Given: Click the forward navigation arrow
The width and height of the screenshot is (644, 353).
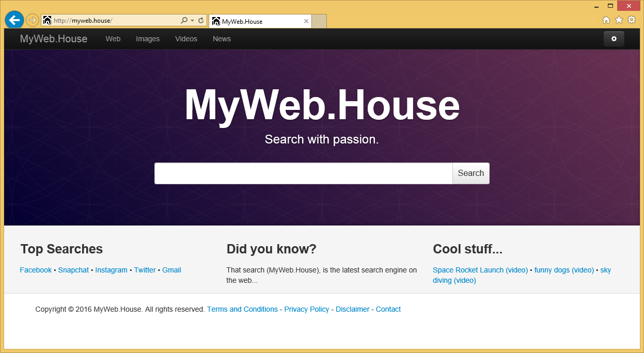Looking at the screenshot, I should coord(32,21).
